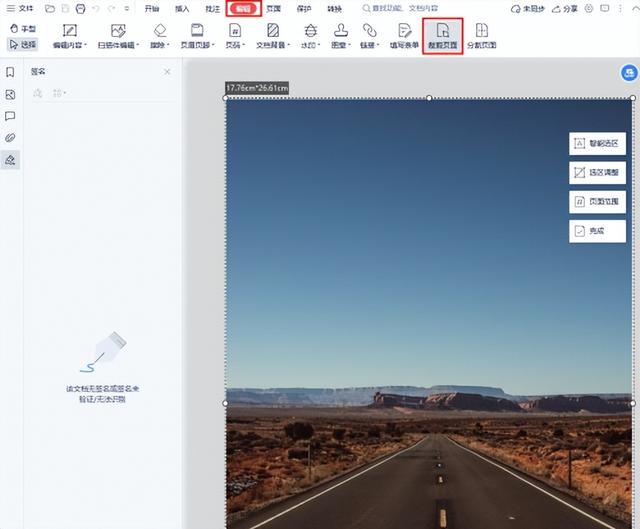Toggle the 裁剪页面 crop page tool
Image resolution: width=640 pixels, height=529 pixels.
pos(443,36)
